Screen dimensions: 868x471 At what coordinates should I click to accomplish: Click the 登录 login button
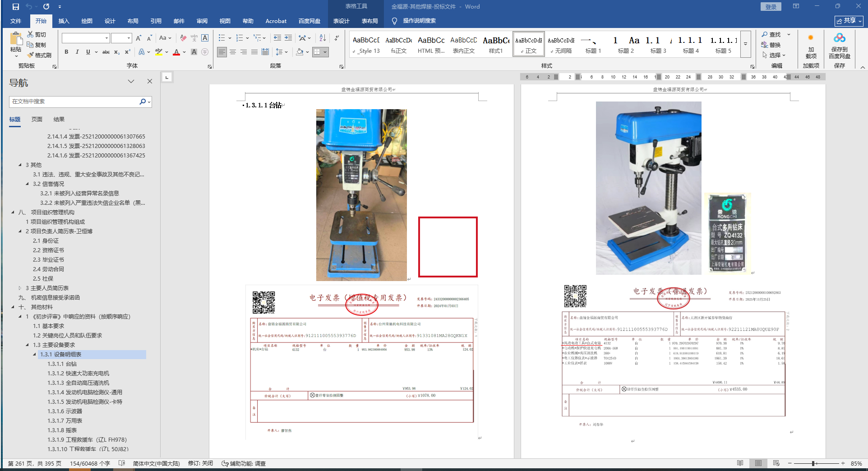click(x=771, y=7)
